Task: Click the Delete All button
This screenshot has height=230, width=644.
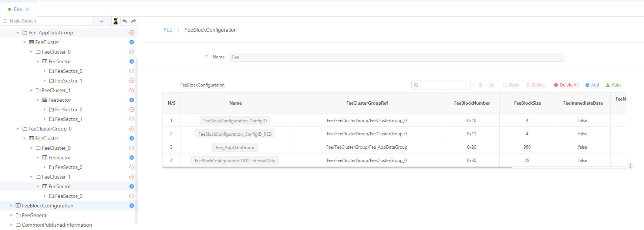Action: coord(566,85)
